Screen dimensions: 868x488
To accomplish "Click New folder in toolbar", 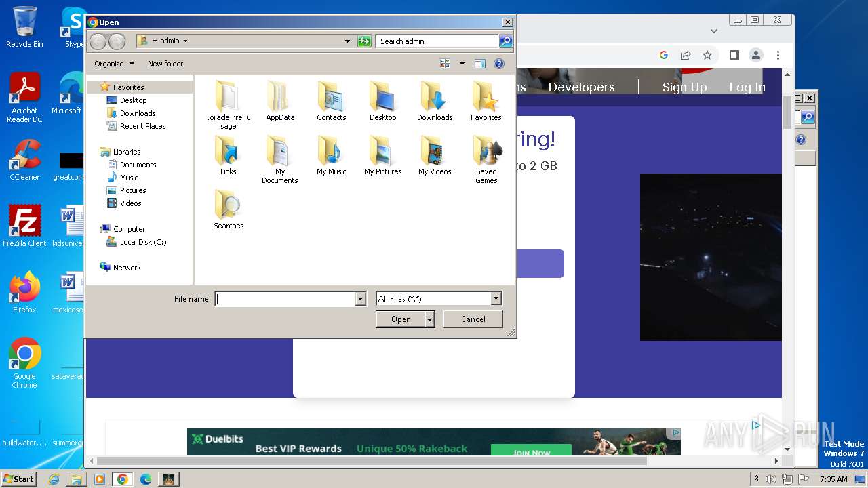I will click(165, 64).
